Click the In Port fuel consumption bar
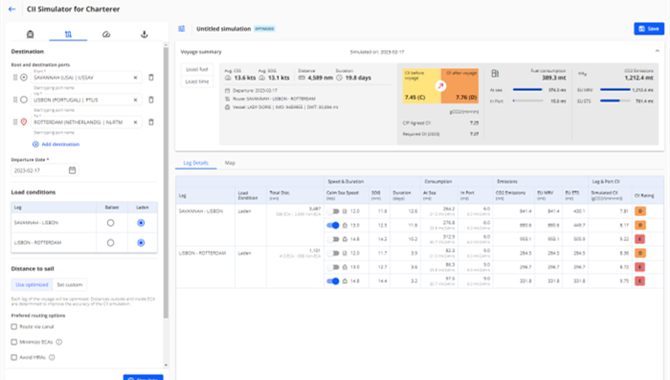The height and width of the screenshot is (380, 670). (x=528, y=101)
